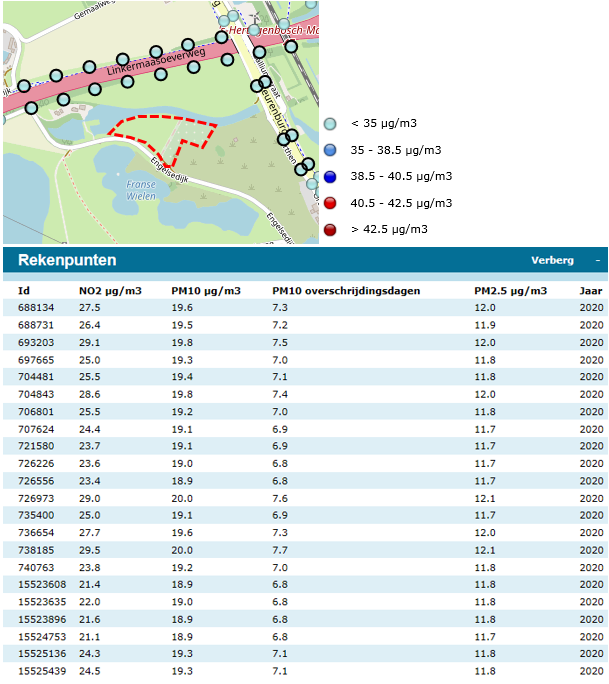Click the dark blue '38.5 - 40.5 µg/m3' legend dot
Viewport: 609px width, 684px height.
point(330,177)
